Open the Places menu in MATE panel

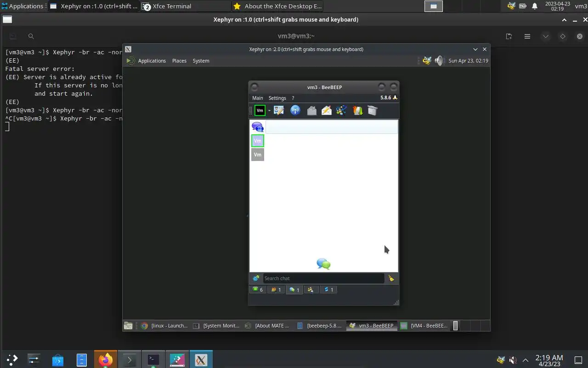(179, 61)
